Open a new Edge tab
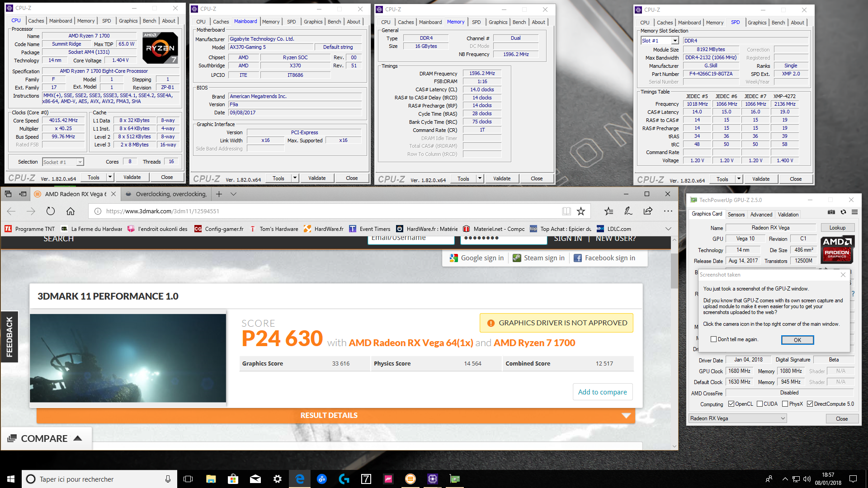 [219, 194]
